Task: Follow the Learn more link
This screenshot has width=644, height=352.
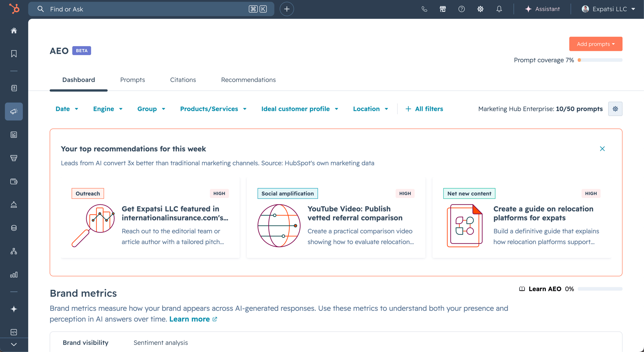Action: [x=193, y=319]
